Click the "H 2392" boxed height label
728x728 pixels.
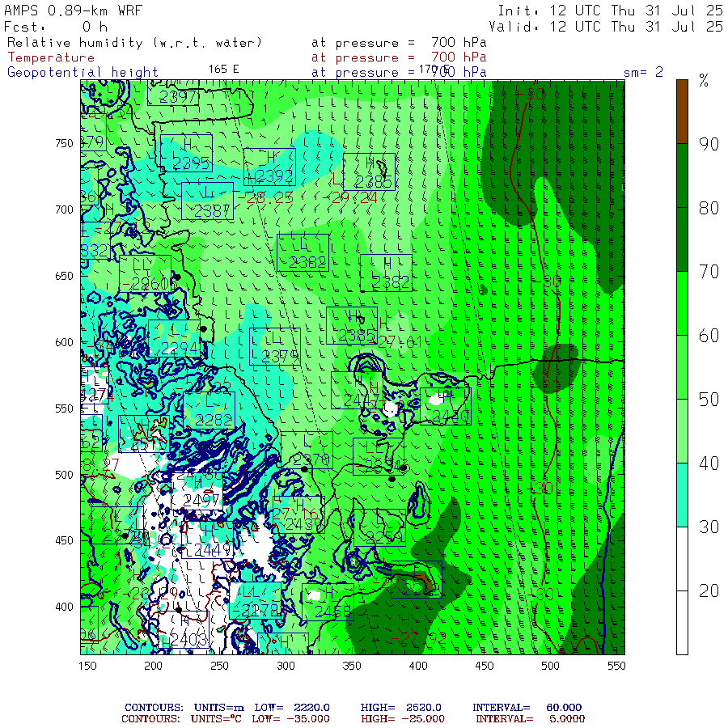[x=269, y=167]
